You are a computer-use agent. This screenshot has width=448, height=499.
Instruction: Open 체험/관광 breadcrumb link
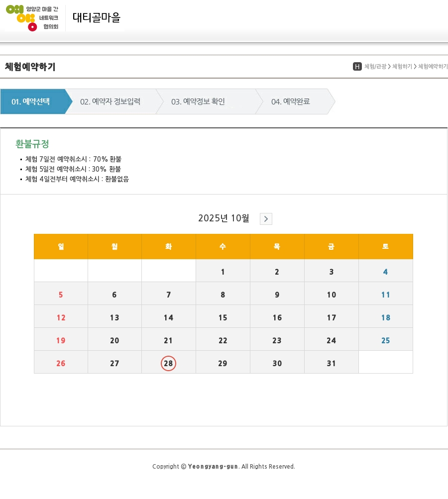tap(375, 67)
